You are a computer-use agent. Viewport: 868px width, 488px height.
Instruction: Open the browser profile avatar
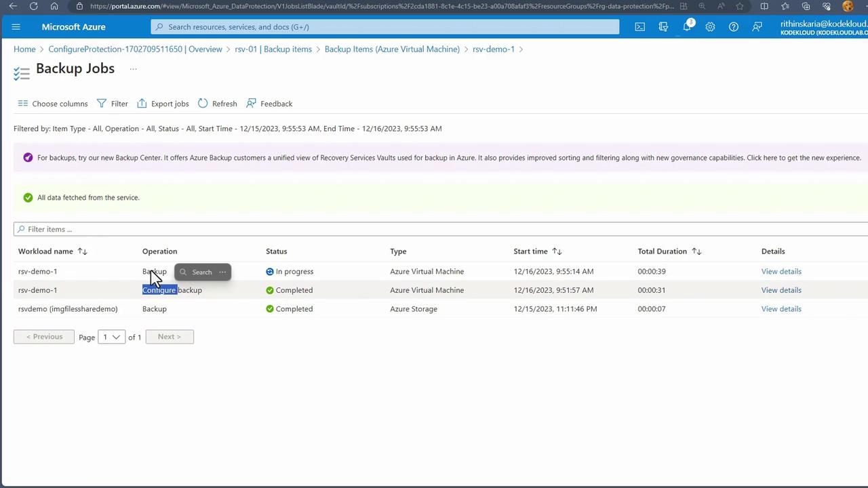click(x=848, y=6)
